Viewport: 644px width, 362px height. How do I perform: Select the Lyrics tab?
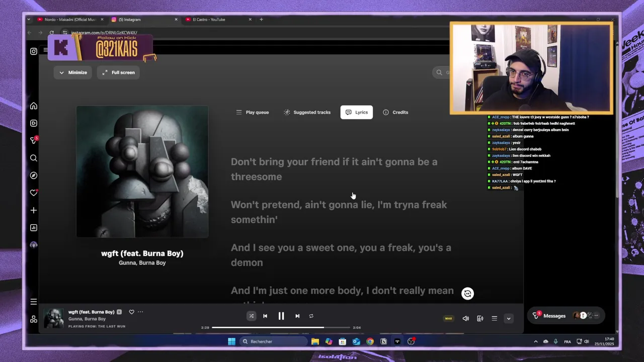tap(356, 112)
